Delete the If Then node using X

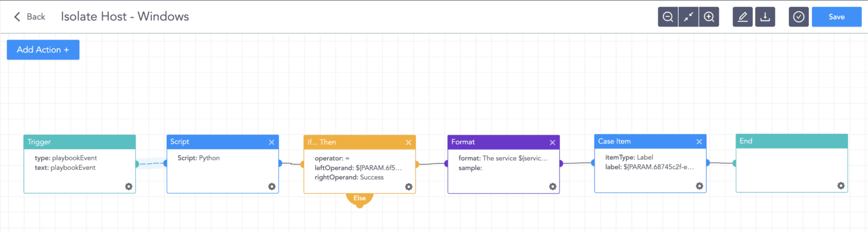click(x=409, y=143)
